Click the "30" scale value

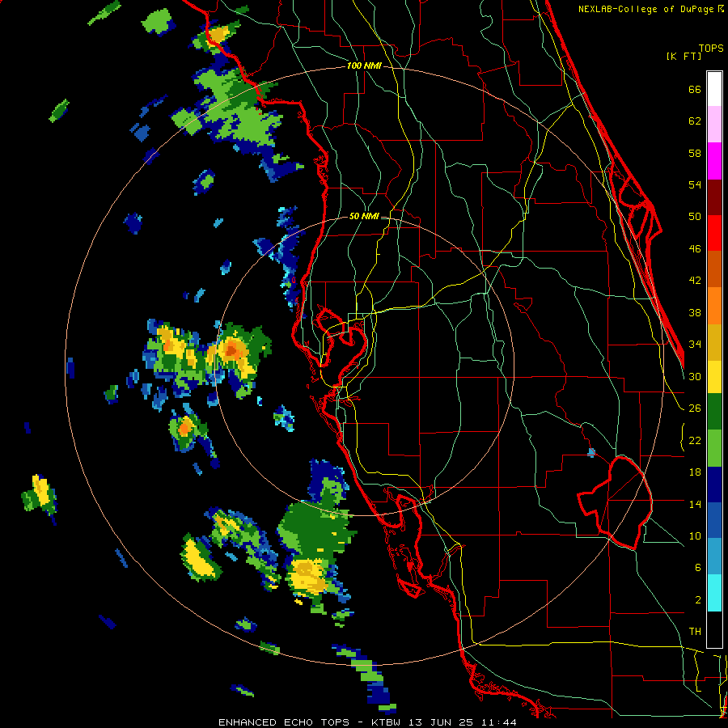(695, 376)
